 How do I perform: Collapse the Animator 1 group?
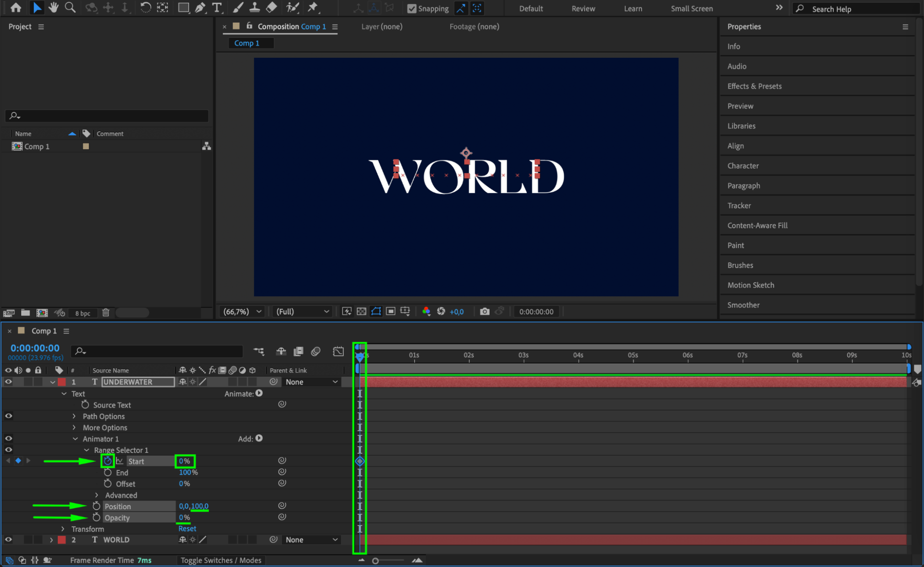click(x=75, y=439)
